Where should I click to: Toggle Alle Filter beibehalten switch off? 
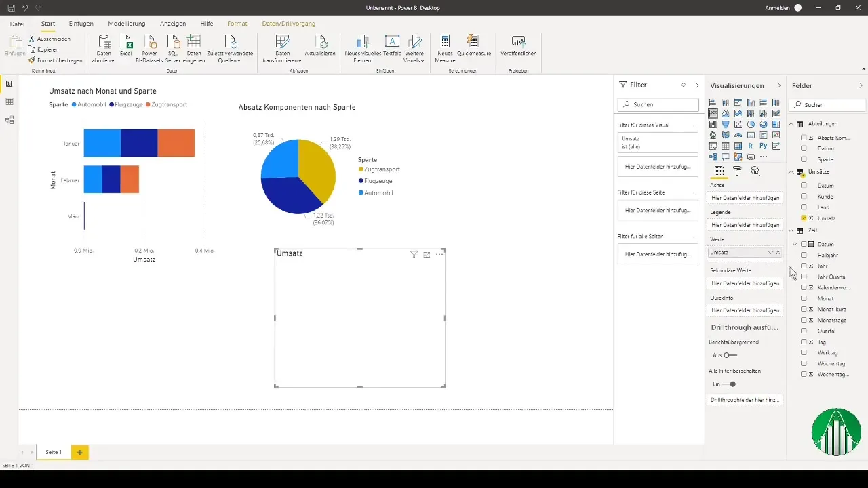click(729, 384)
